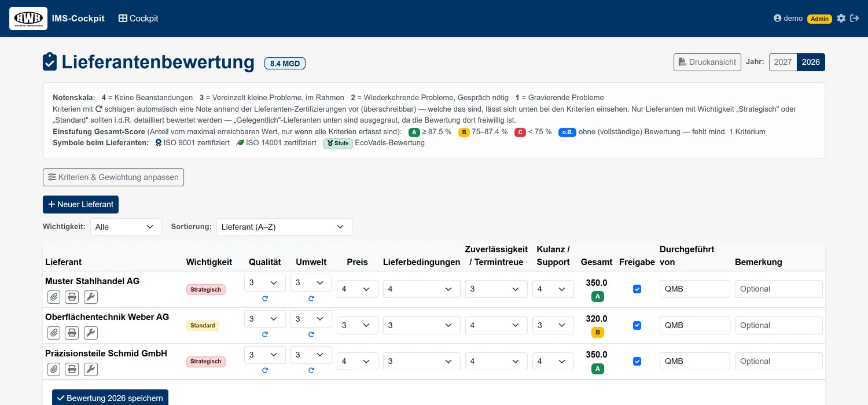Click Kriterien & Gewichtung anpassen
This screenshot has width=868, height=405.
coord(113,177)
